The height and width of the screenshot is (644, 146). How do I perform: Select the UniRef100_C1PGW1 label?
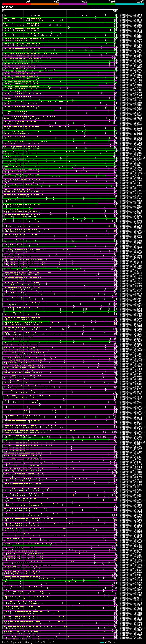pyautogui.click(x=131, y=595)
